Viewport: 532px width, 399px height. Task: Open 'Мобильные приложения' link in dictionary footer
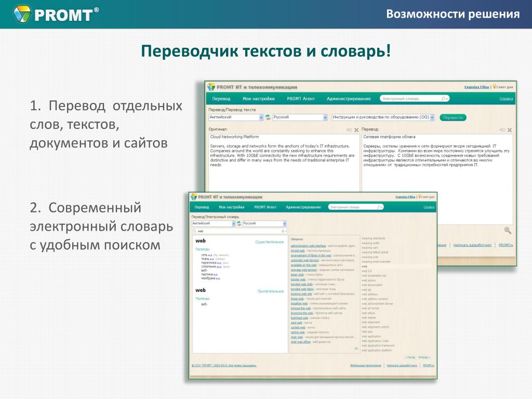coord(366,365)
